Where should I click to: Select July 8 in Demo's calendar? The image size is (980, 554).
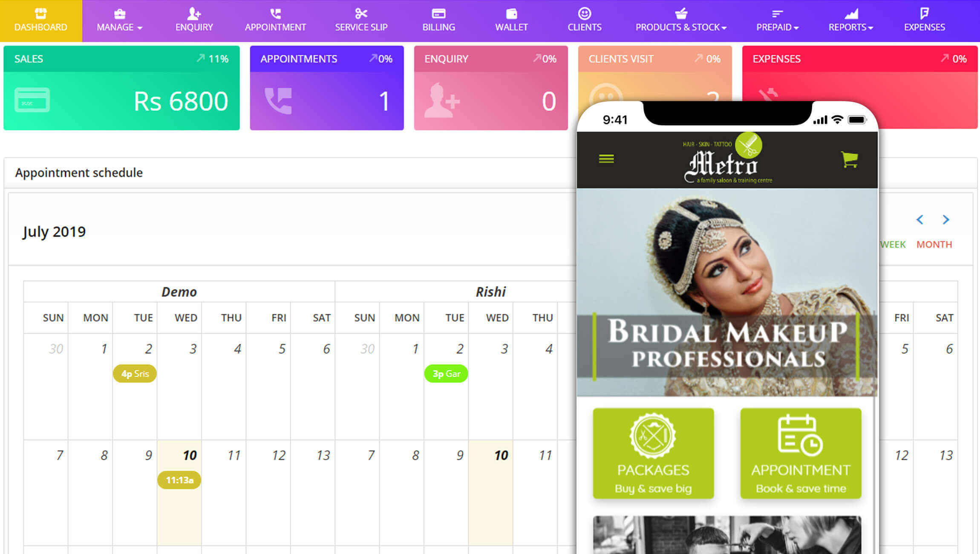pyautogui.click(x=90, y=493)
